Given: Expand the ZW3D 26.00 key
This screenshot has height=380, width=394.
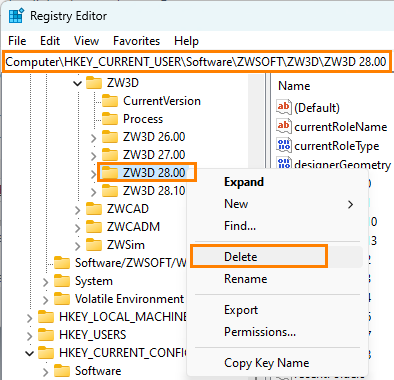Looking at the screenshot, I should click(x=94, y=137).
